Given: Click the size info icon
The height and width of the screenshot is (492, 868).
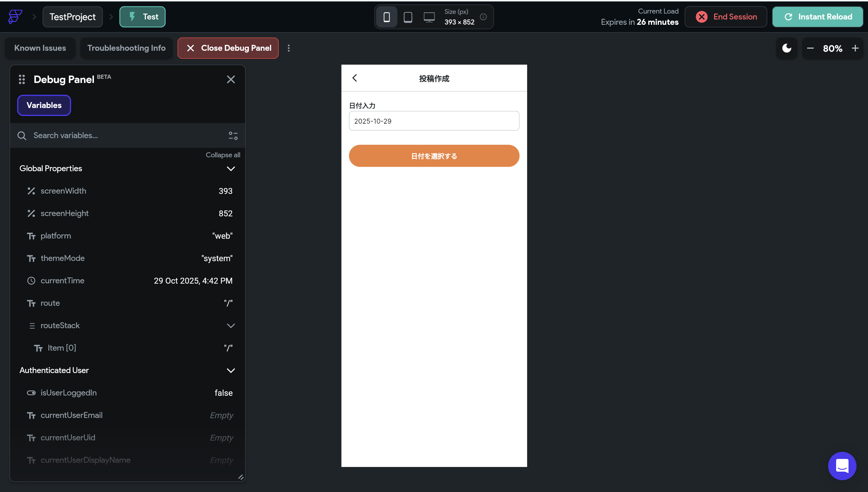Looking at the screenshot, I should tap(483, 17).
